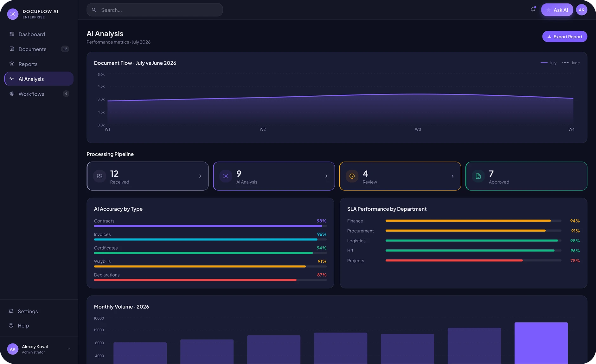This screenshot has width=596, height=364.
Task: Click the Settings sliders icon
Action: pyautogui.click(x=11, y=311)
